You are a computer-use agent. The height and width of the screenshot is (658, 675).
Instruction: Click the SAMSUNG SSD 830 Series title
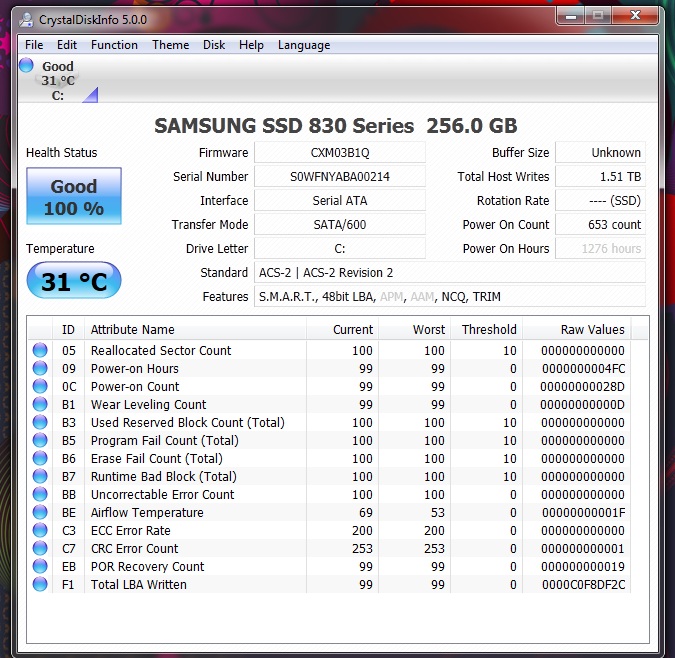(335, 126)
